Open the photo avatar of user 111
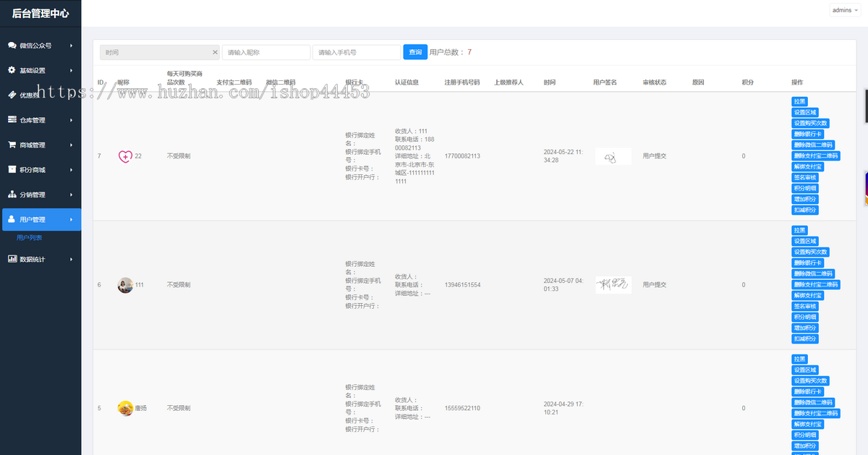 (x=125, y=285)
